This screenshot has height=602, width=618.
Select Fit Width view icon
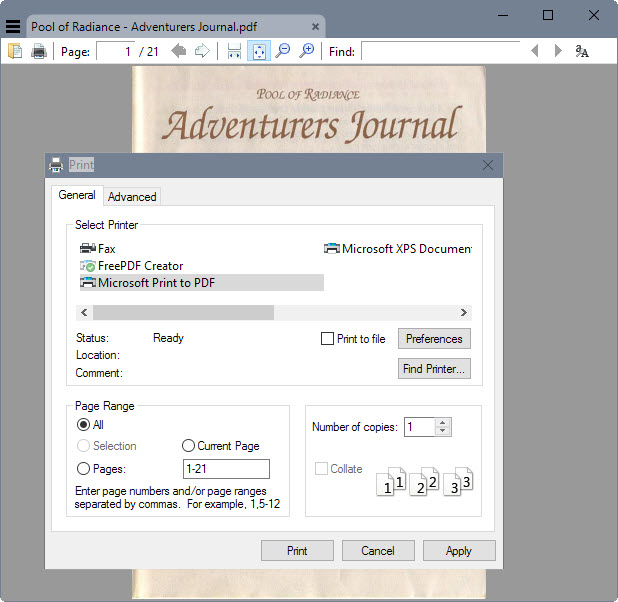[x=235, y=51]
